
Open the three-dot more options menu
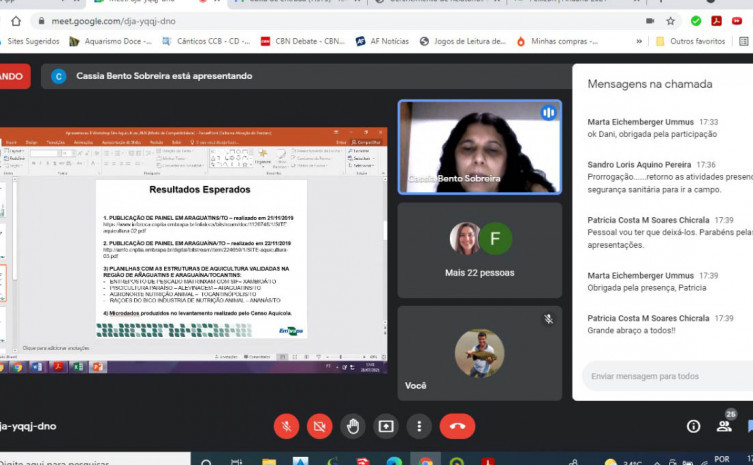point(419,426)
